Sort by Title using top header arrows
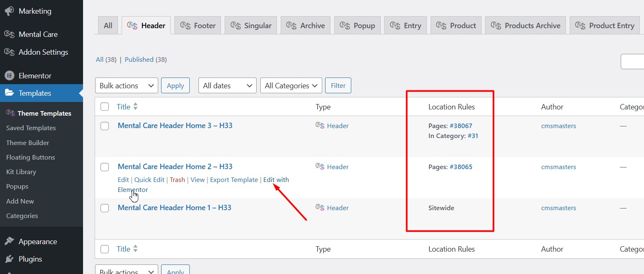 (135, 107)
